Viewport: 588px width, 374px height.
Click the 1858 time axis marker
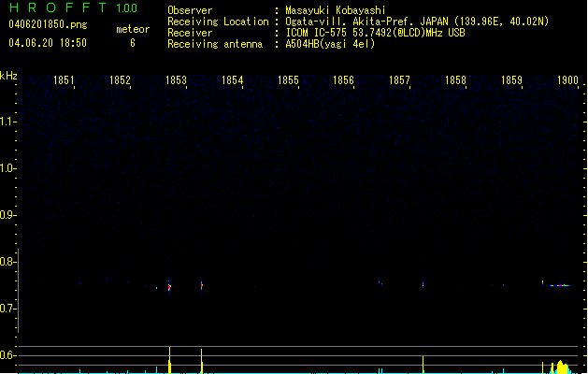[455, 79]
